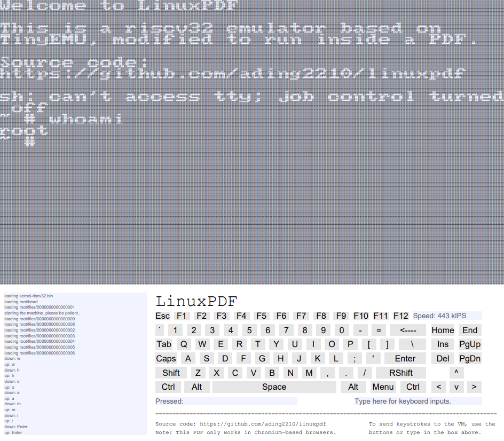Click the Space bar key
The image size is (504, 441).
point(274,387)
